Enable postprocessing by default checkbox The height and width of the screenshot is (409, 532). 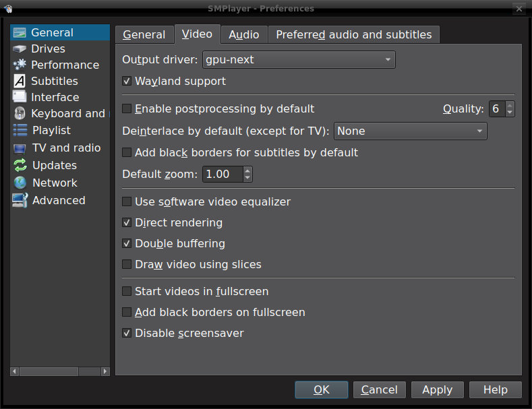127,108
